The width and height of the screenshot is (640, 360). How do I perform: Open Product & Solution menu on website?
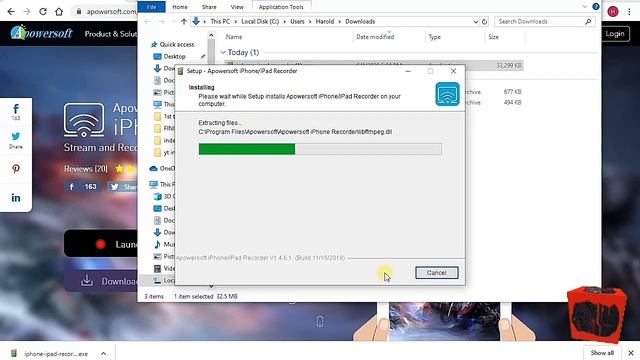coord(111,34)
